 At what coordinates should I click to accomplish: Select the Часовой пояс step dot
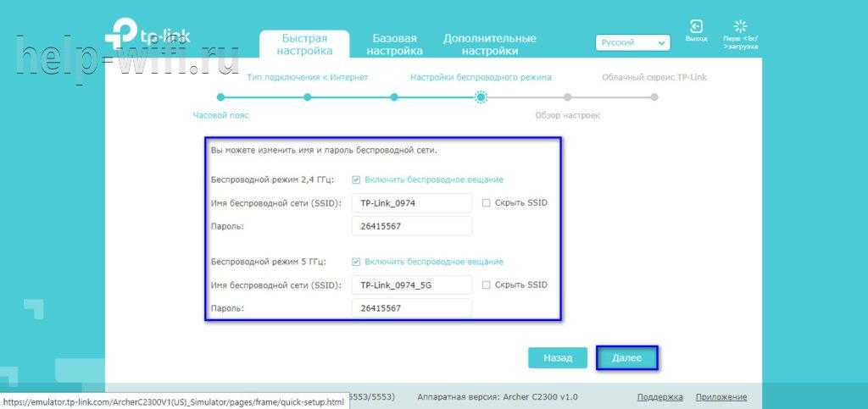[221, 97]
